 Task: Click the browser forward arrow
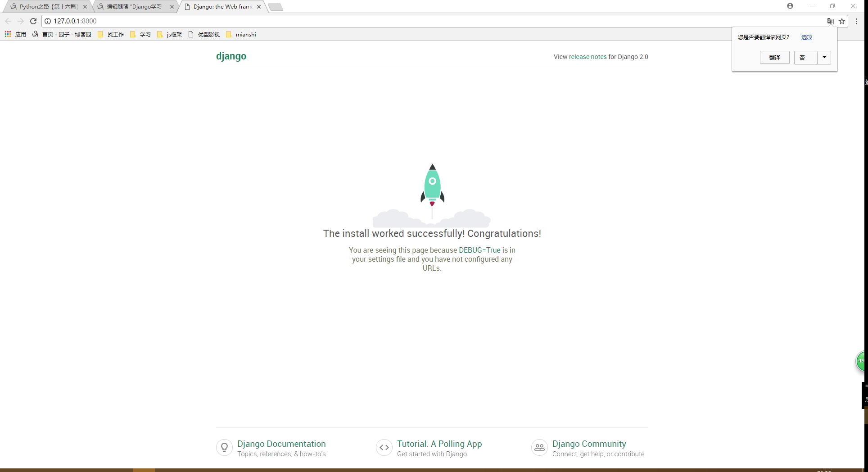pos(21,21)
